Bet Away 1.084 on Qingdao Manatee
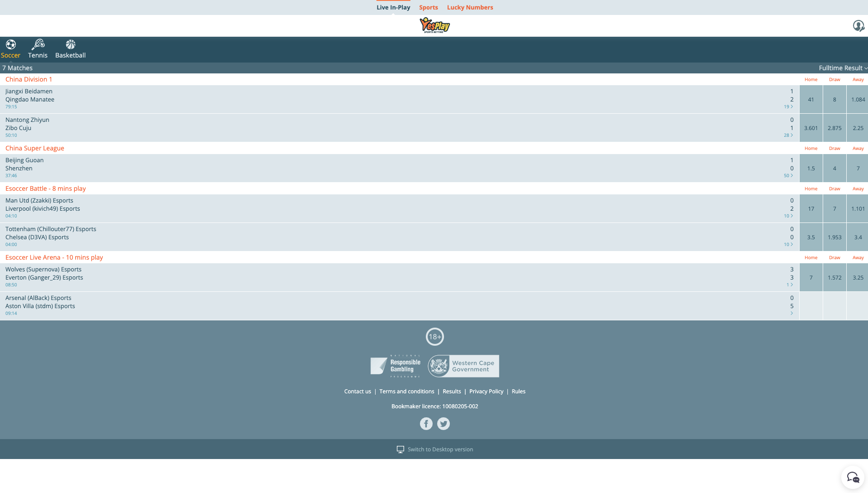868x493 pixels. pyautogui.click(x=858, y=100)
